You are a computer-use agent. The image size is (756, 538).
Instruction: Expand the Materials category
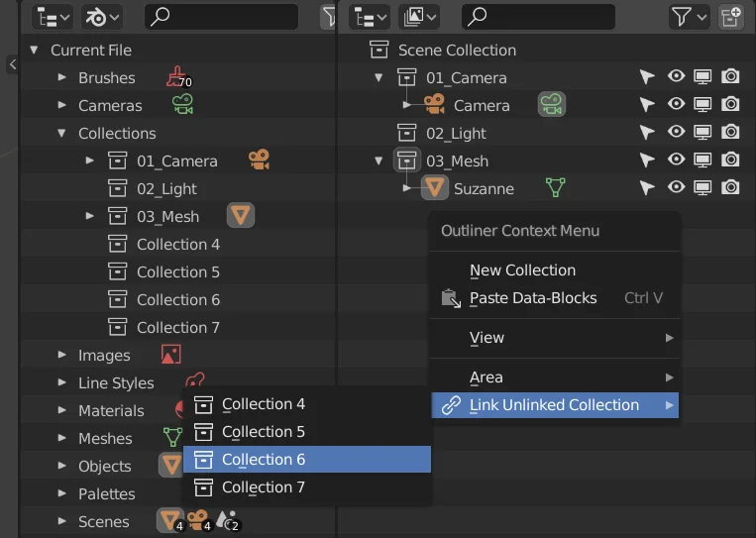pyautogui.click(x=61, y=410)
